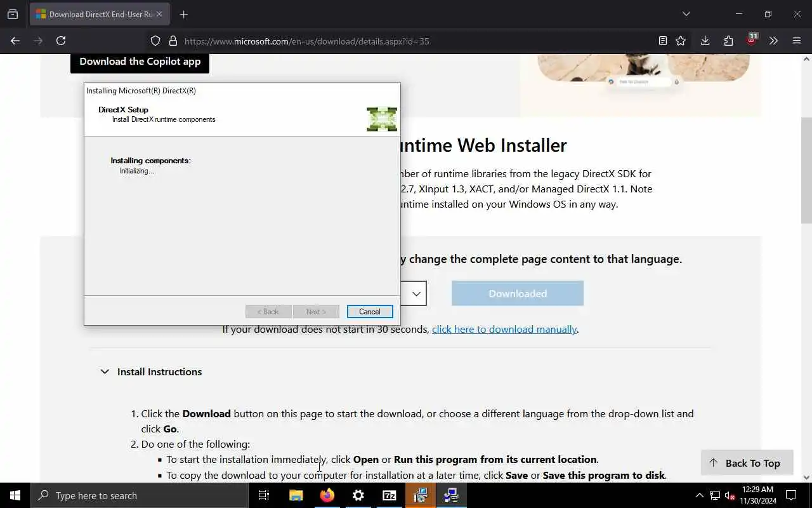Click Back To Top button
812x508 pixels.
pos(747,463)
